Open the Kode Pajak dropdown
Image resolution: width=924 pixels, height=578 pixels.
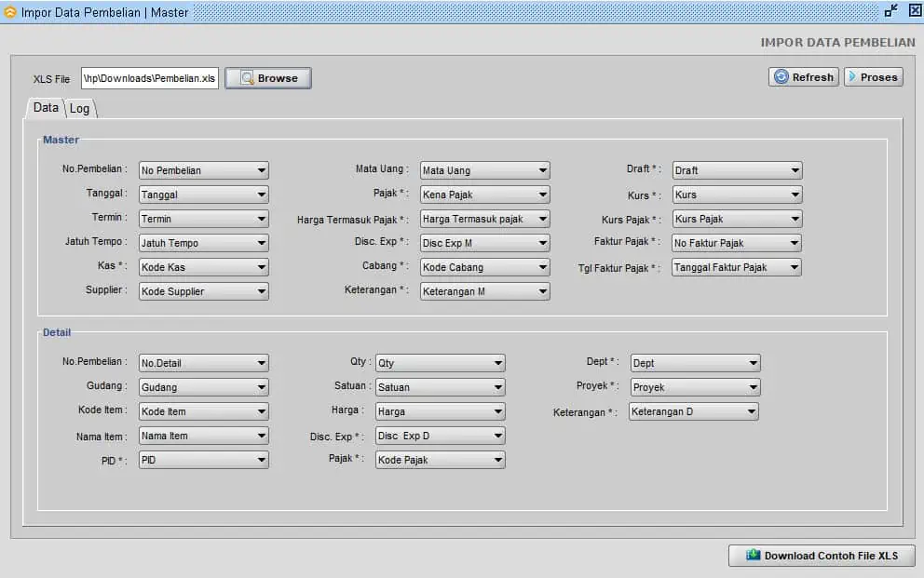tap(441, 460)
